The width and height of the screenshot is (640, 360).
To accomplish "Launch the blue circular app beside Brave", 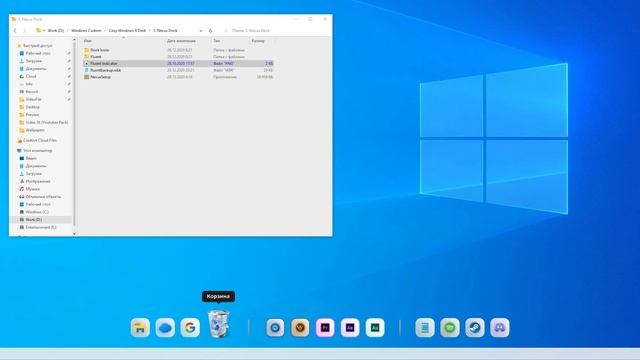I will tap(275, 328).
